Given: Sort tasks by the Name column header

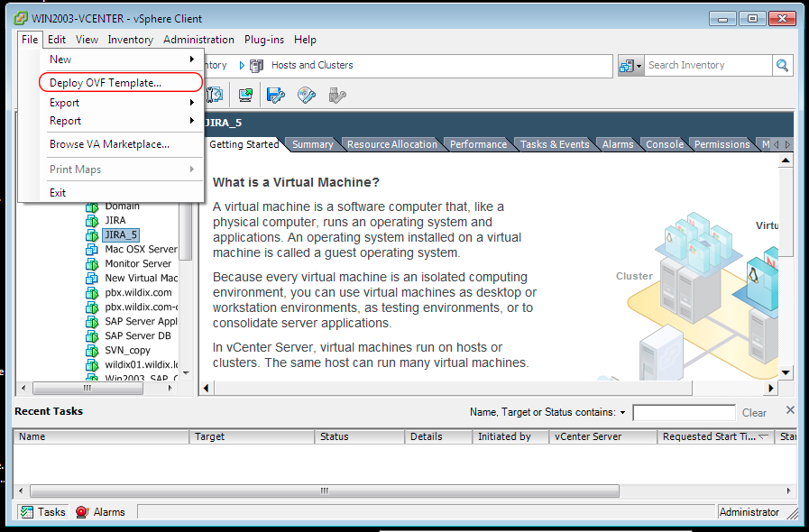Looking at the screenshot, I should (101, 436).
